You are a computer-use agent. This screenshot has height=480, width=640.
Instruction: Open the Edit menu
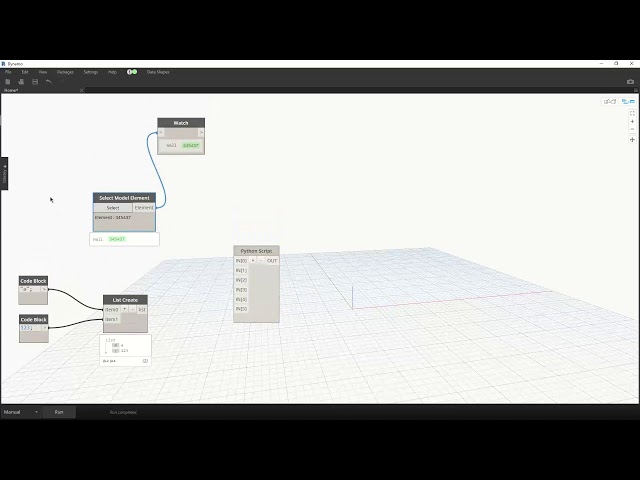pyautogui.click(x=25, y=72)
